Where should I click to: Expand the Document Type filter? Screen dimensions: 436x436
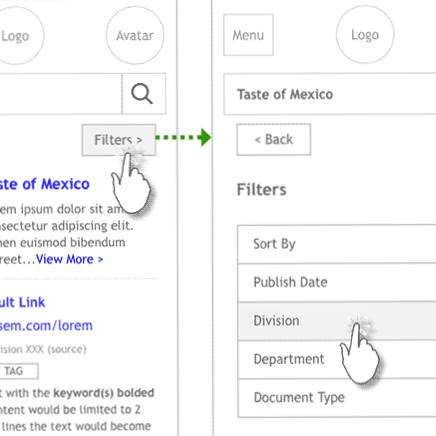click(x=337, y=398)
